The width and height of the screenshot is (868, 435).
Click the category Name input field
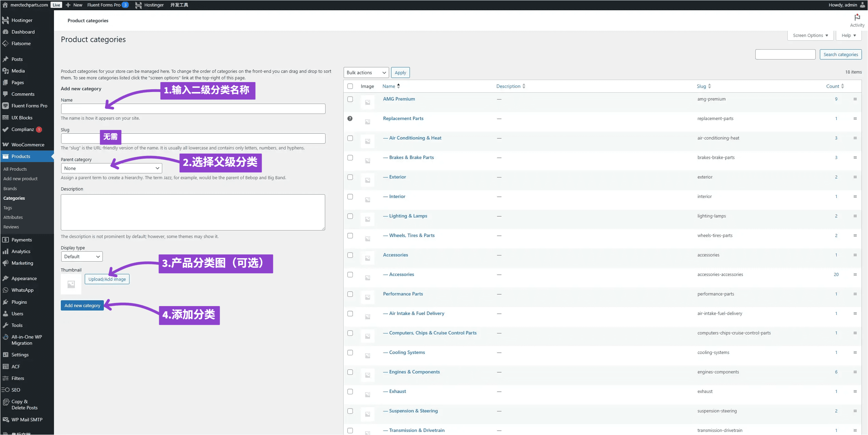click(x=193, y=109)
